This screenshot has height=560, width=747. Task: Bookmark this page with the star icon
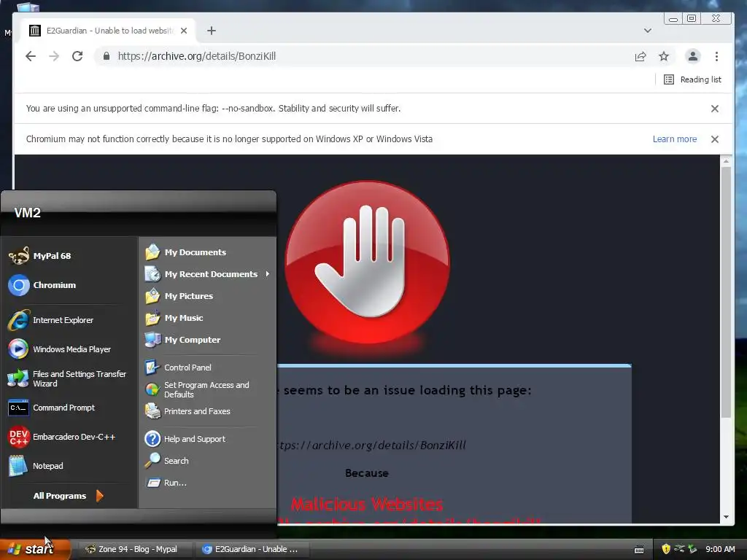pyautogui.click(x=664, y=56)
